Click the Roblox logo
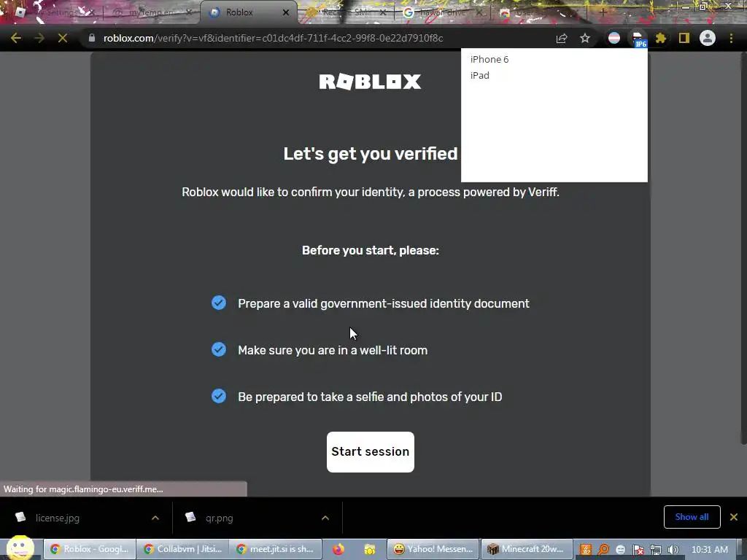Screen dimensions: 747x560 tap(370, 82)
